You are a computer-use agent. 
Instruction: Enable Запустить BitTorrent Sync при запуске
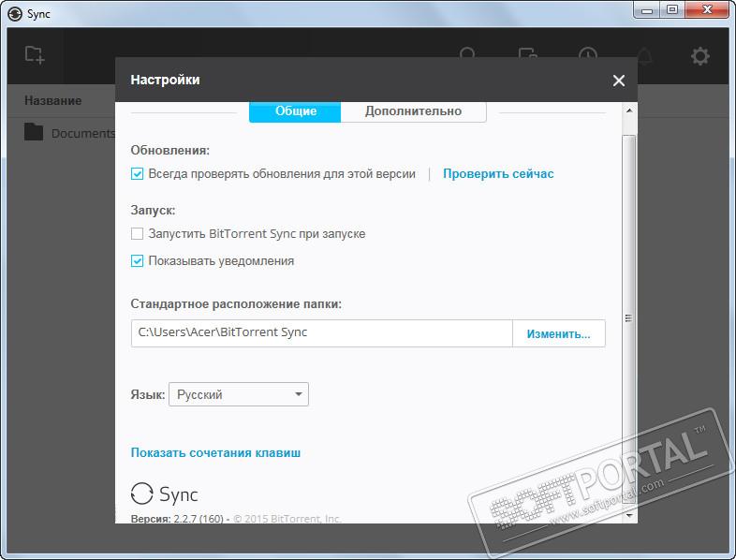(137, 233)
